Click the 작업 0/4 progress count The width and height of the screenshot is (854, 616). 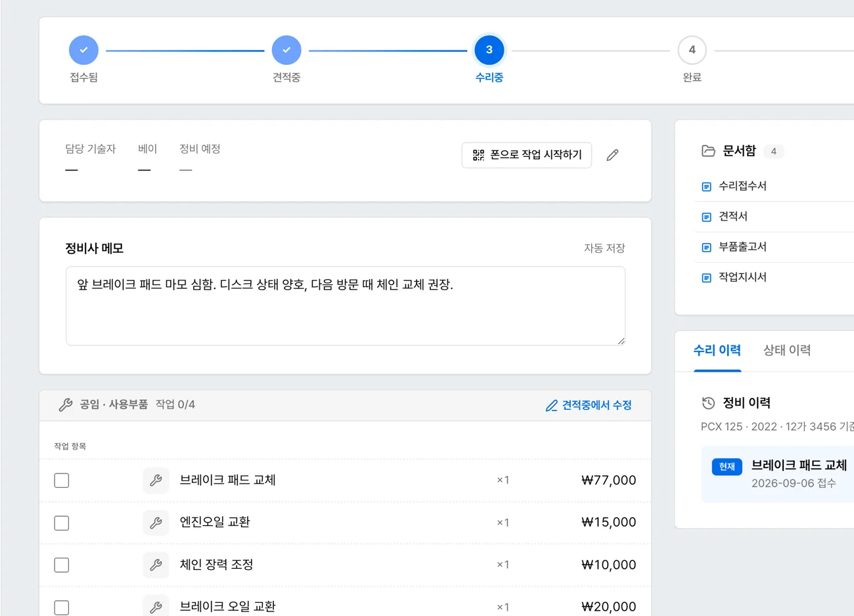[175, 405]
